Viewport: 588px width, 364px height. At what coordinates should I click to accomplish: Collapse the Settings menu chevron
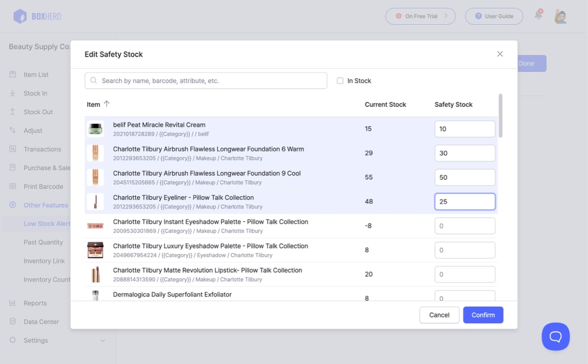point(102,340)
